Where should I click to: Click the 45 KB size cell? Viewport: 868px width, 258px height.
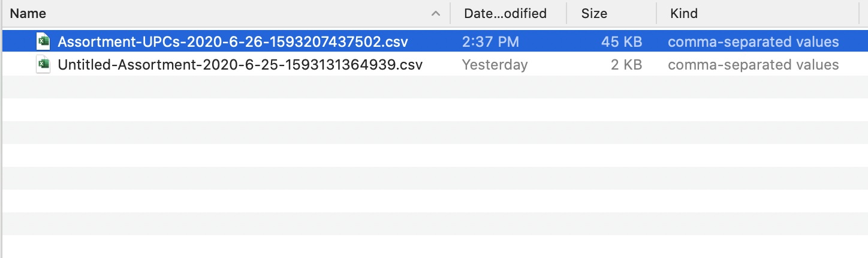click(622, 42)
